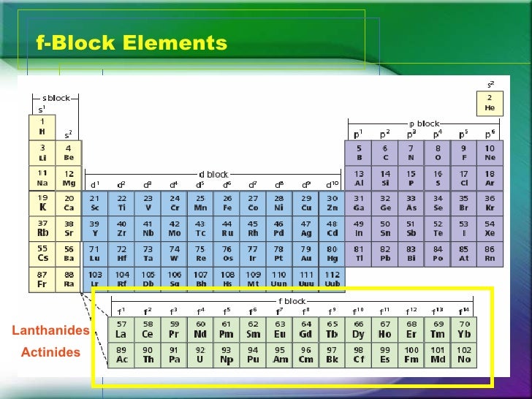
Task: Select the Rubidium (Rb) cell
Action: (42, 229)
